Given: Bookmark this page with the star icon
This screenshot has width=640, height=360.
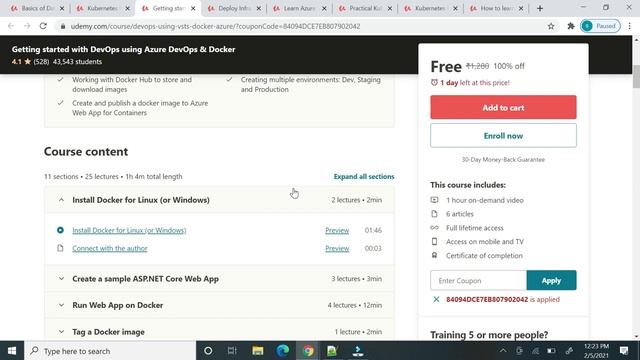Looking at the screenshot, I should coord(551,26).
